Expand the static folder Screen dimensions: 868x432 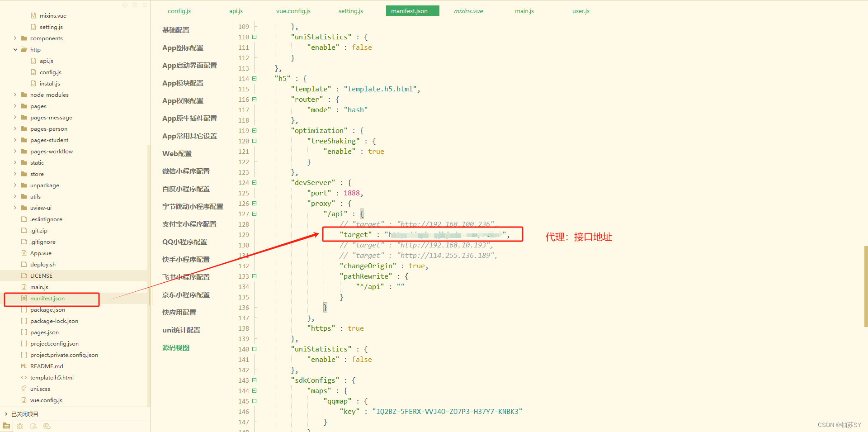click(x=15, y=162)
